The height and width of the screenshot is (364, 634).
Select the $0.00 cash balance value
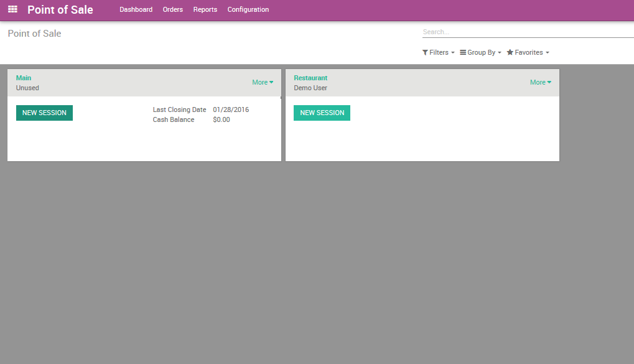(x=221, y=119)
